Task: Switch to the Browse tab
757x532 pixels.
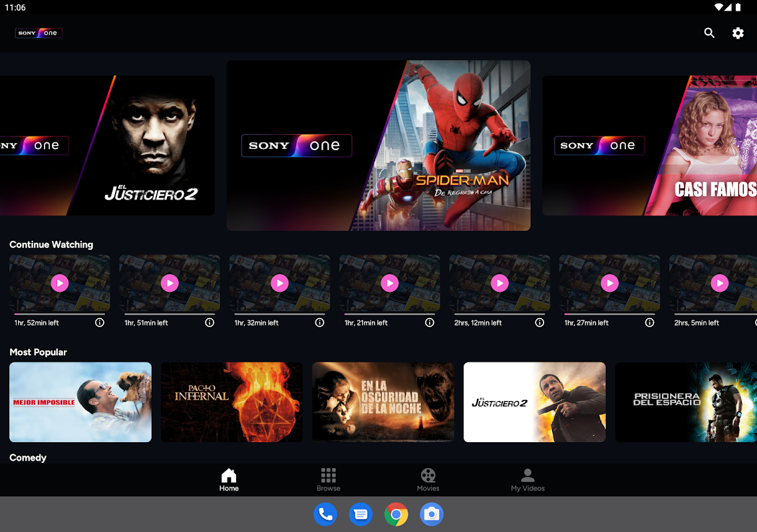Action: (329, 480)
